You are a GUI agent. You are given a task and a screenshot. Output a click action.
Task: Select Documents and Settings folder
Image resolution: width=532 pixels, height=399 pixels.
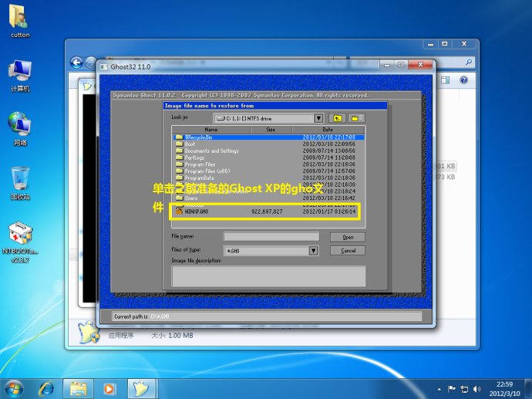pos(269,150)
